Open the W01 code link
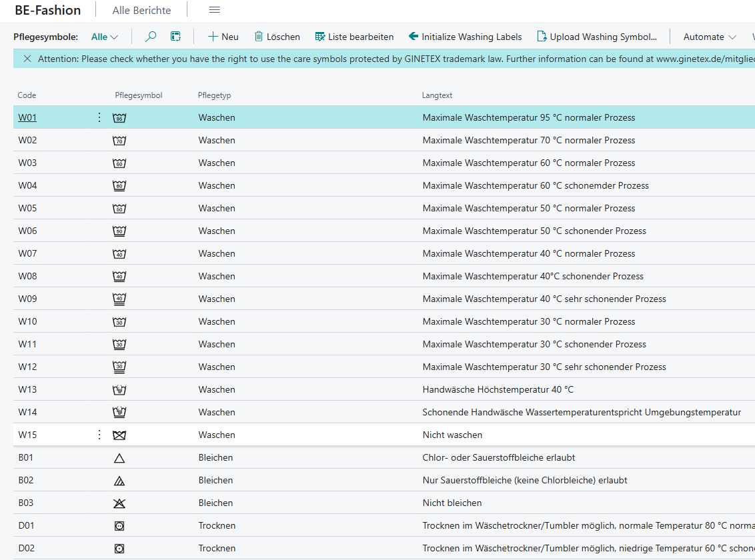Screen dimensions: 755x560 click(x=27, y=117)
